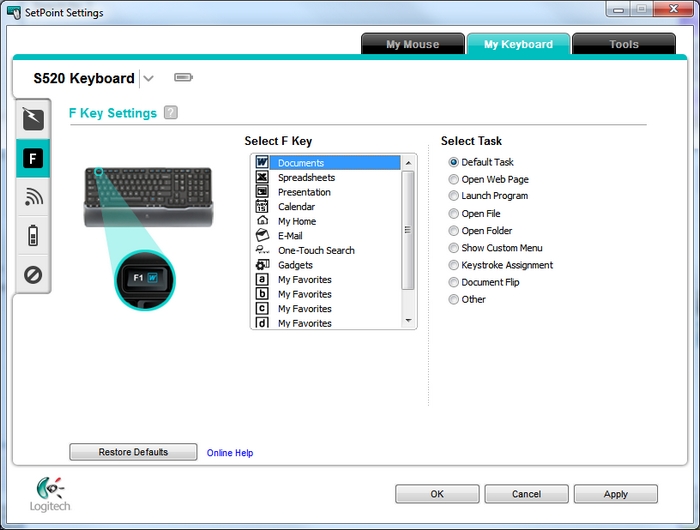Select Documents in the F key list

[x=327, y=163]
